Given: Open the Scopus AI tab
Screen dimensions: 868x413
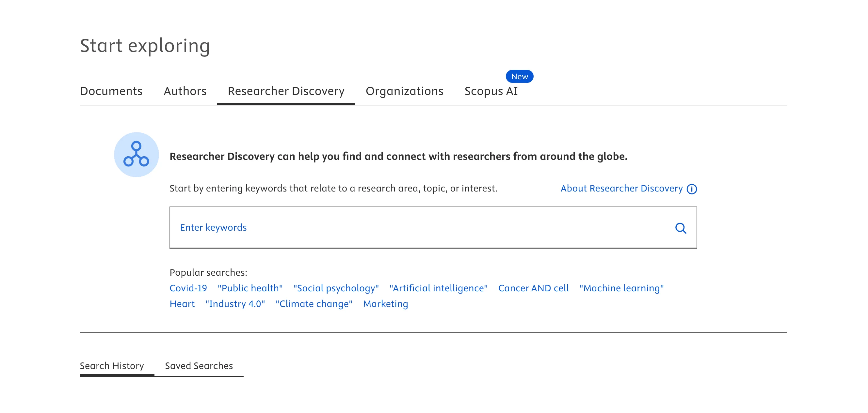Looking at the screenshot, I should (490, 91).
